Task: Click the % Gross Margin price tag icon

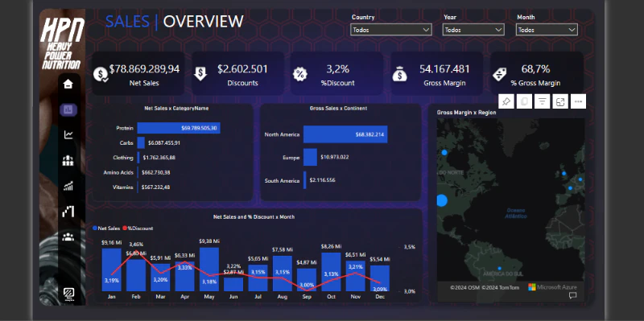Action: pyautogui.click(x=499, y=74)
